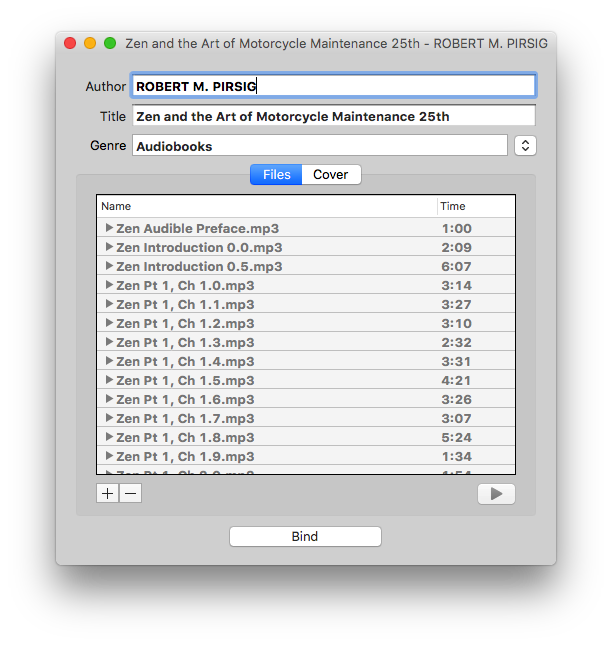Expand Zen Pt 1, Ch 1.8.mp3 triangle
612x645 pixels.
tap(109, 436)
